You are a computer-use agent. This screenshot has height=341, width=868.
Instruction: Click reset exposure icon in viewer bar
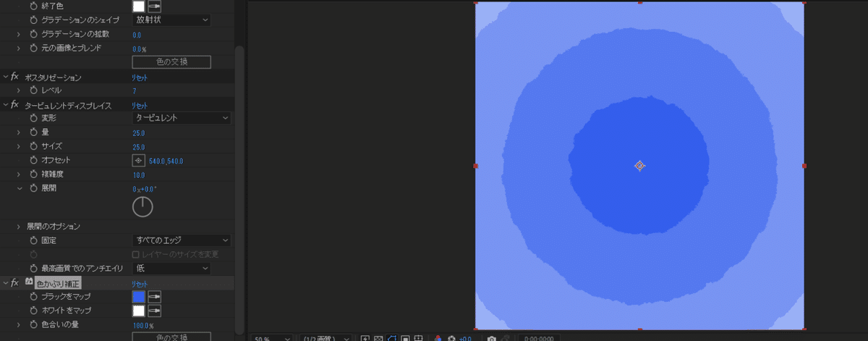451,337
